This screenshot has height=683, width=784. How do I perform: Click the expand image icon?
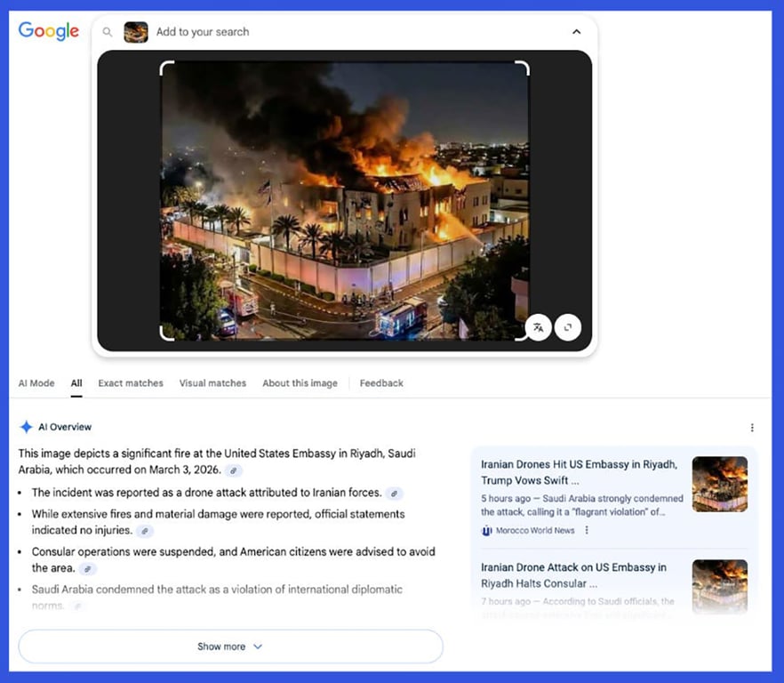(x=568, y=328)
